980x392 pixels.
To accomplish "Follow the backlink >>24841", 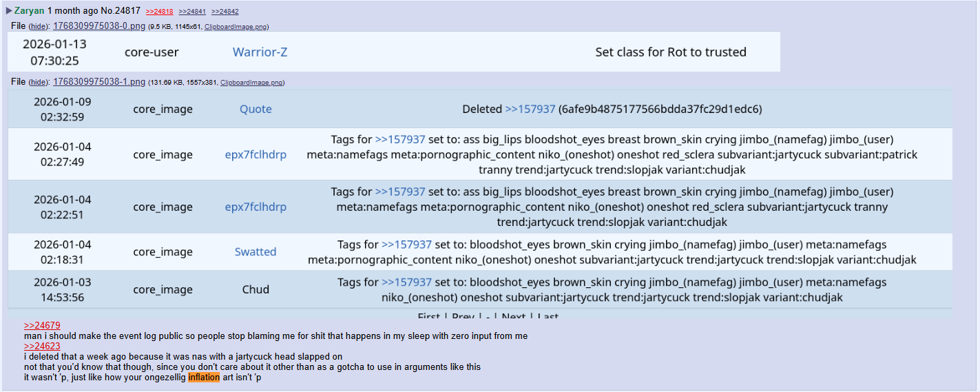I will click(192, 12).
